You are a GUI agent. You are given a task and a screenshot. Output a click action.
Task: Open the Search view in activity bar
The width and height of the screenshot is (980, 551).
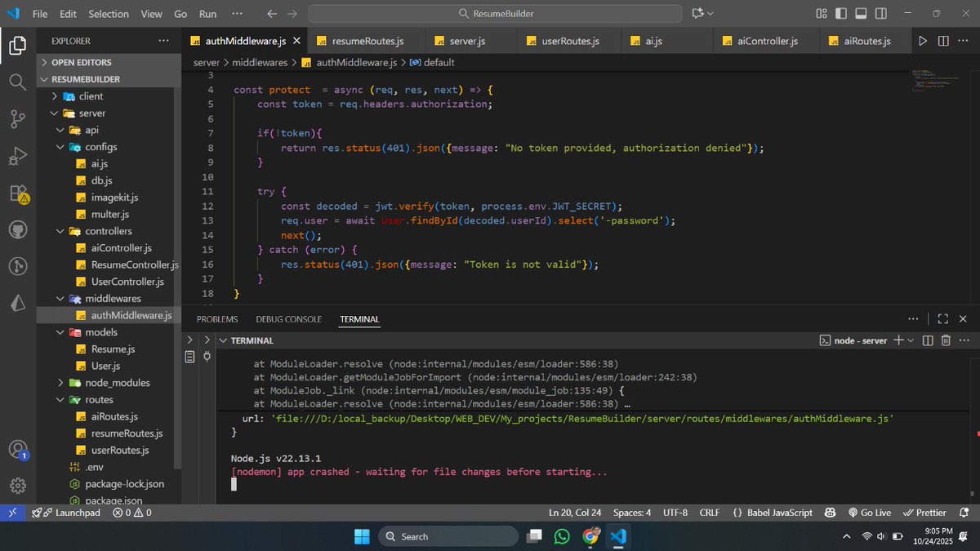click(17, 82)
